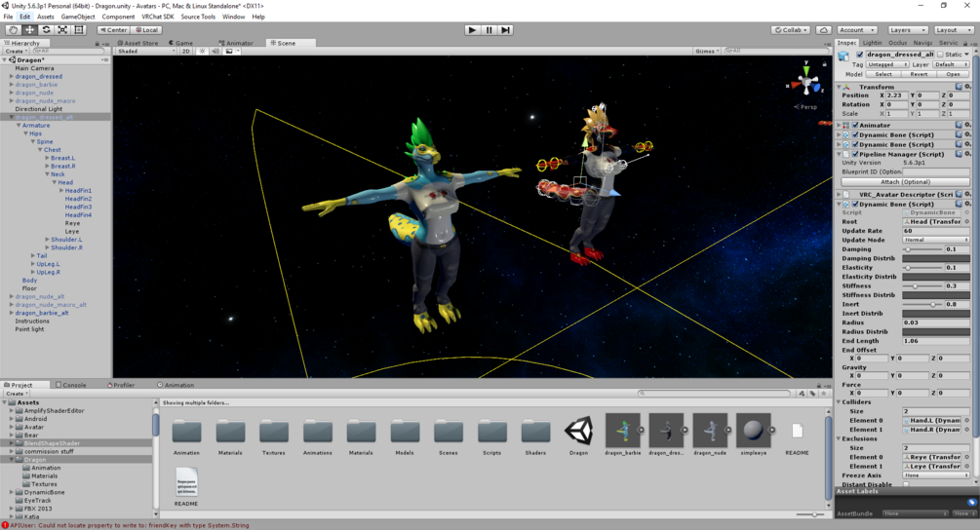Open the Textures folder icon in browser

pyautogui.click(x=274, y=432)
